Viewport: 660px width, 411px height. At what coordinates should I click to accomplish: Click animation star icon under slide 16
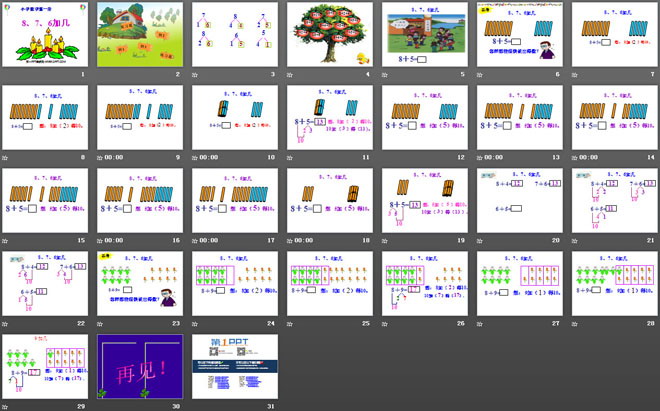pyautogui.click(x=100, y=240)
